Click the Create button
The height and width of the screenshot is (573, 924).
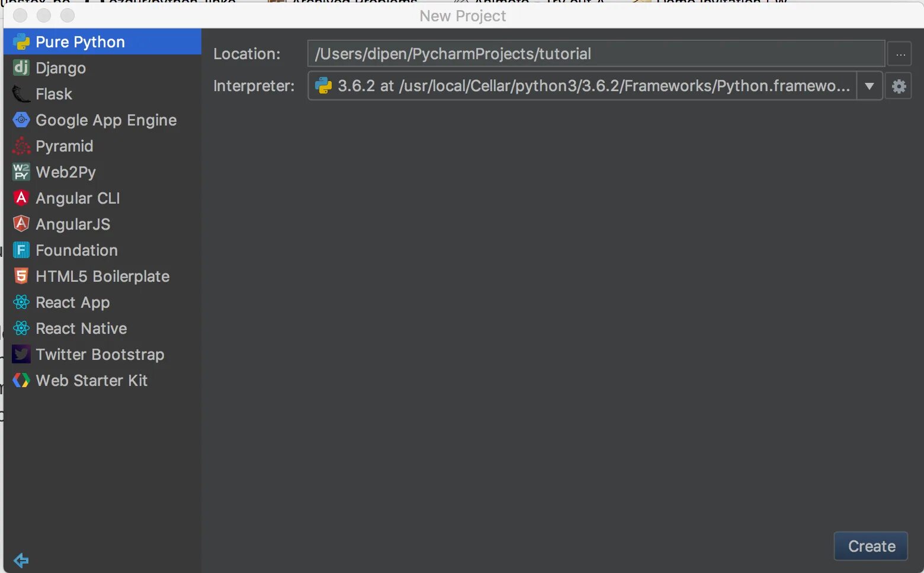(871, 546)
